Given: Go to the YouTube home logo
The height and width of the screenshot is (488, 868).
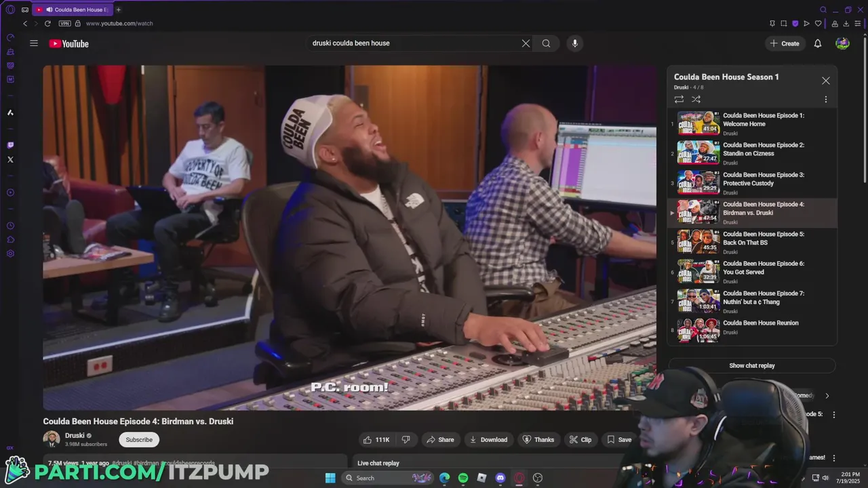Looking at the screenshot, I should coord(68,43).
